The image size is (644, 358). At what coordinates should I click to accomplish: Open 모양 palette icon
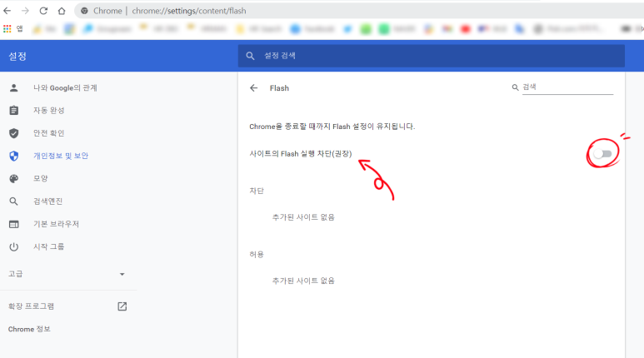pos(14,179)
